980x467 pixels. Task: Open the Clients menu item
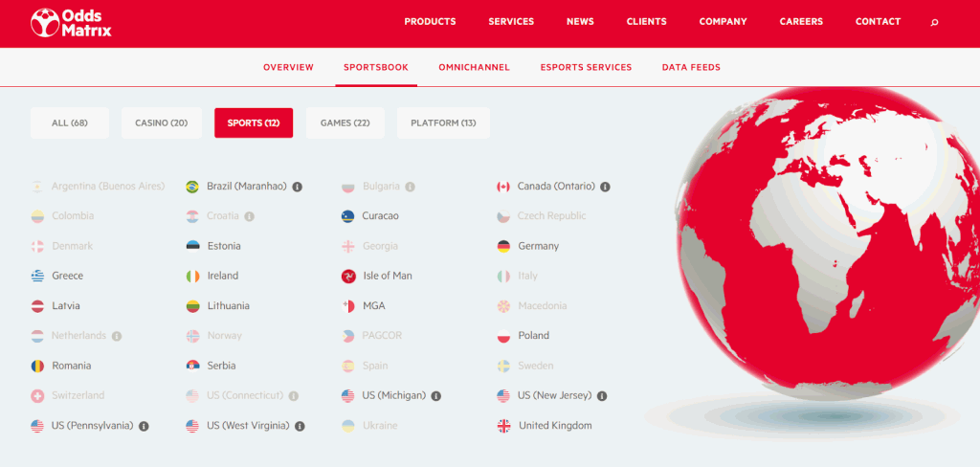[646, 22]
